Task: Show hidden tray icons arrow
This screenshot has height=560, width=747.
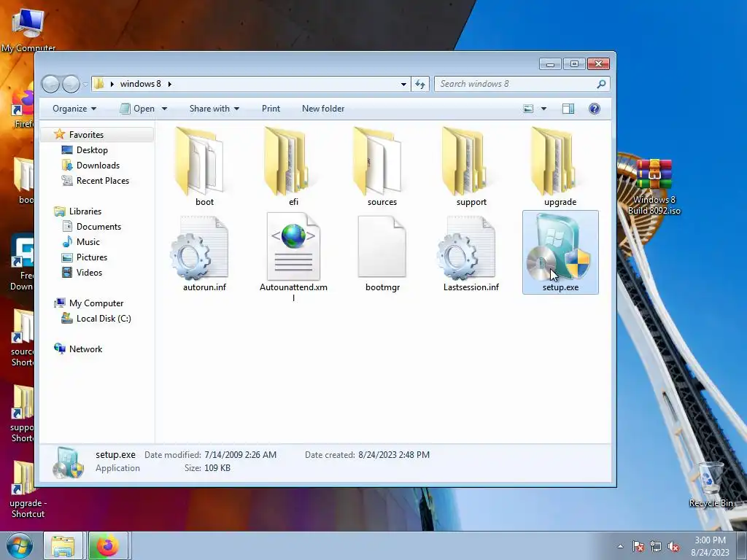Action: tap(620, 546)
